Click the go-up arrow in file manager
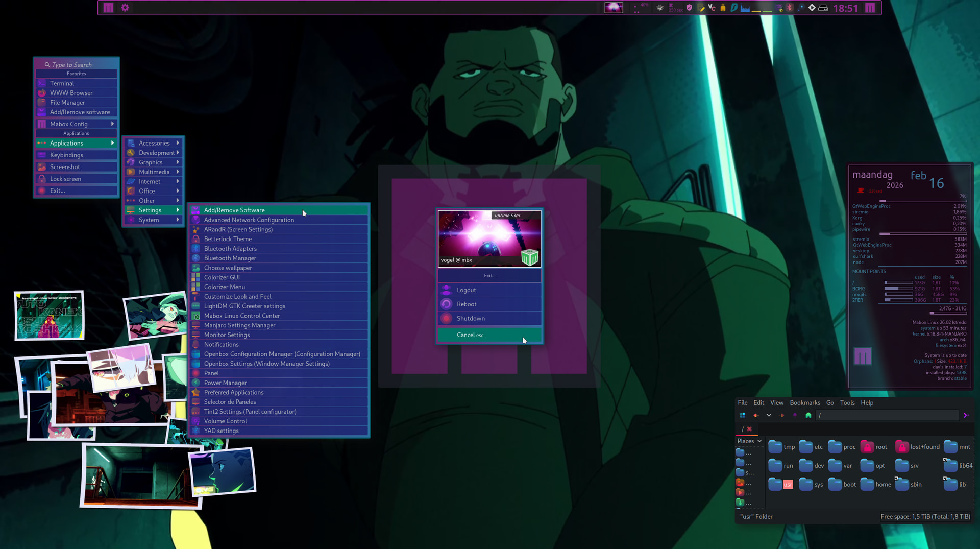980x549 pixels. tap(795, 415)
